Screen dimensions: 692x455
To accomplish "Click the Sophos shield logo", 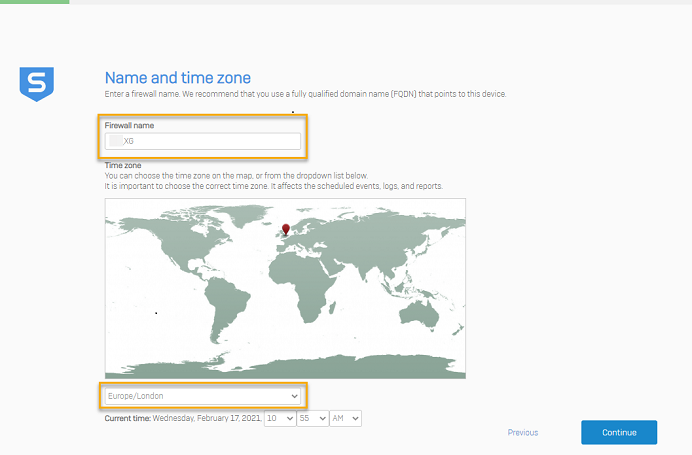I will click(x=36, y=83).
